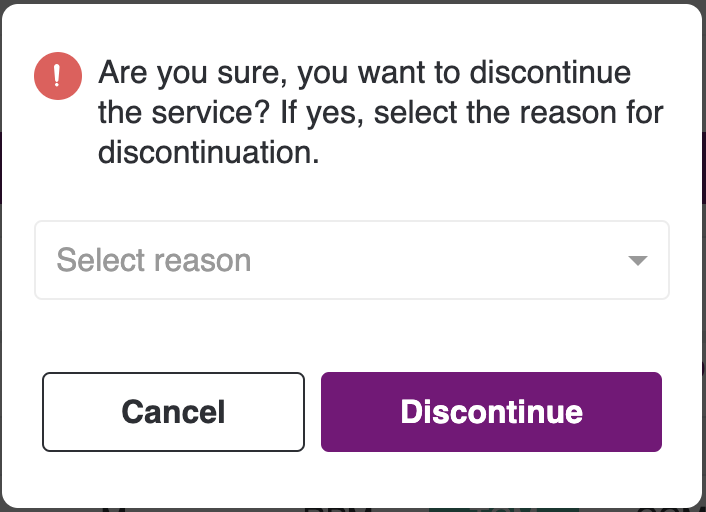Choose Discontinue to end the service
Image resolution: width=706 pixels, height=512 pixels.
click(x=491, y=412)
